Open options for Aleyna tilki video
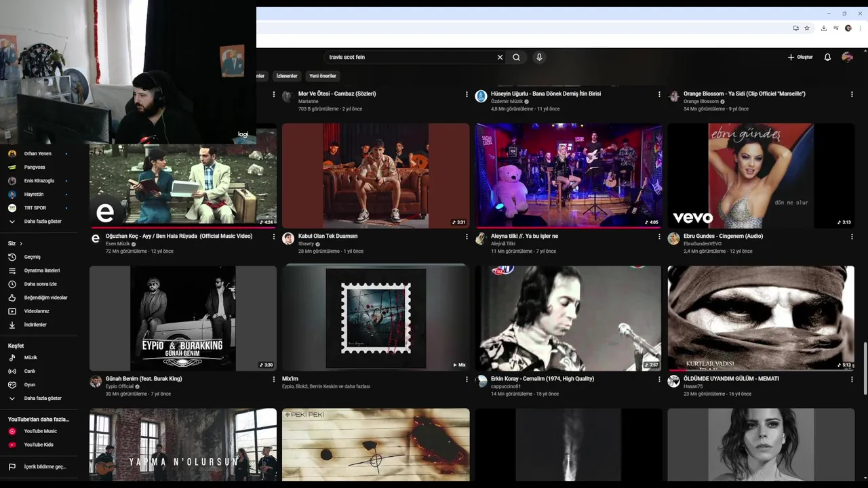 [659, 237]
